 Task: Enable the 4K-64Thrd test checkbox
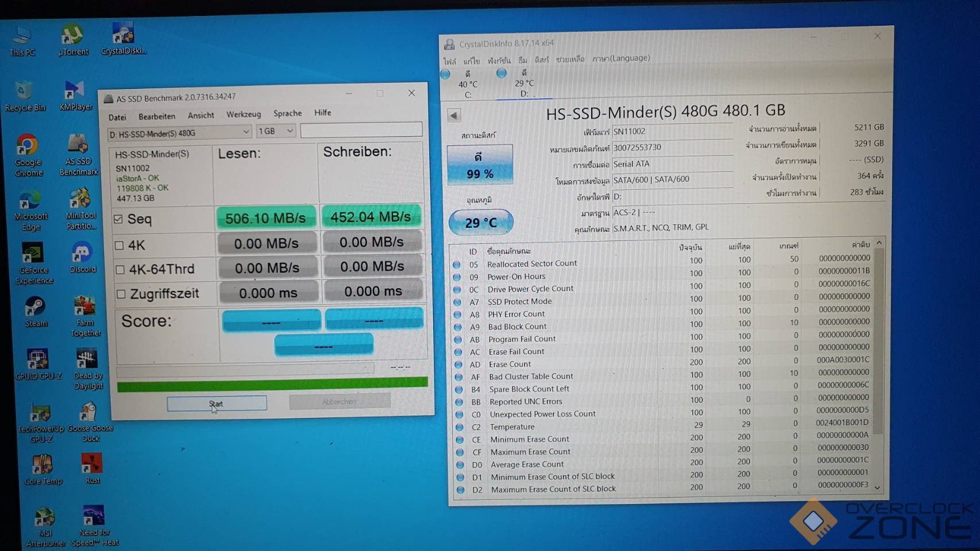[x=120, y=269]
